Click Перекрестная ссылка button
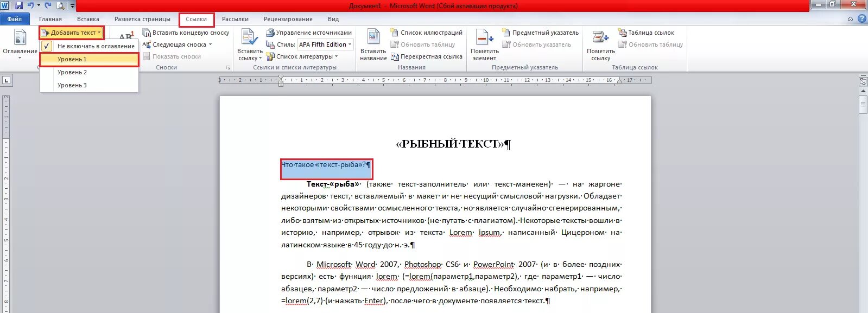This screenshot has width=868, height=313. point(427,56)
